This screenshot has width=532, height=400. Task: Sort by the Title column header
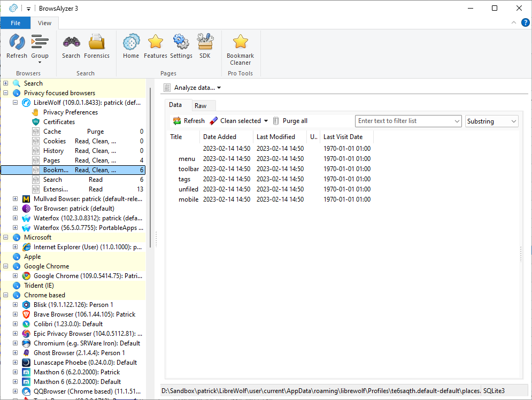[x=183, y=137]
